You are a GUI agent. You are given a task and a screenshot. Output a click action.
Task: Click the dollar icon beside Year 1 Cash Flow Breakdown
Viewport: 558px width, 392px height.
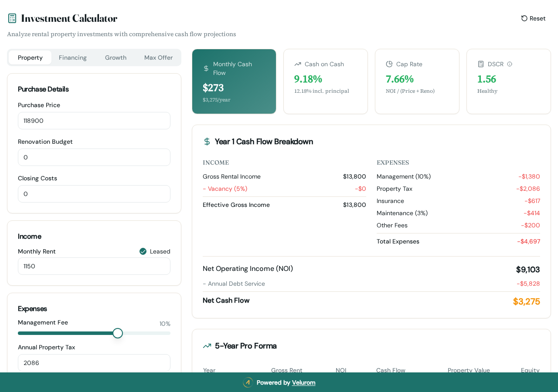(207, 142)
